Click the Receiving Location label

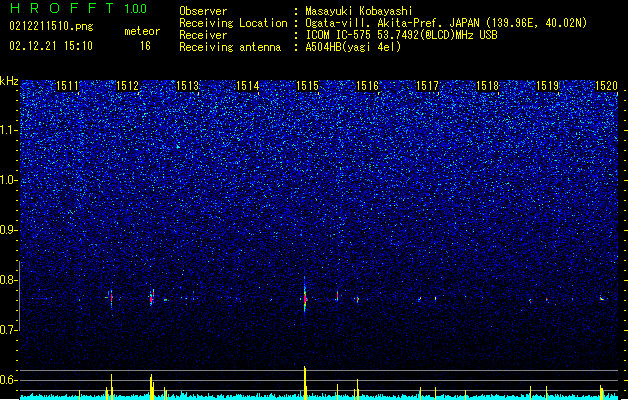[x=233, y=23]
